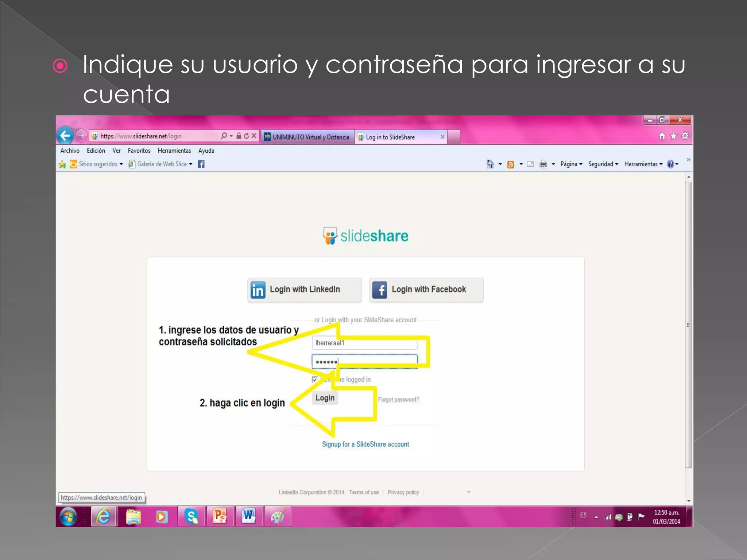Open the Ayuda menu
The height and width of the screenshot is (560, 747).
tap(206, 151)
